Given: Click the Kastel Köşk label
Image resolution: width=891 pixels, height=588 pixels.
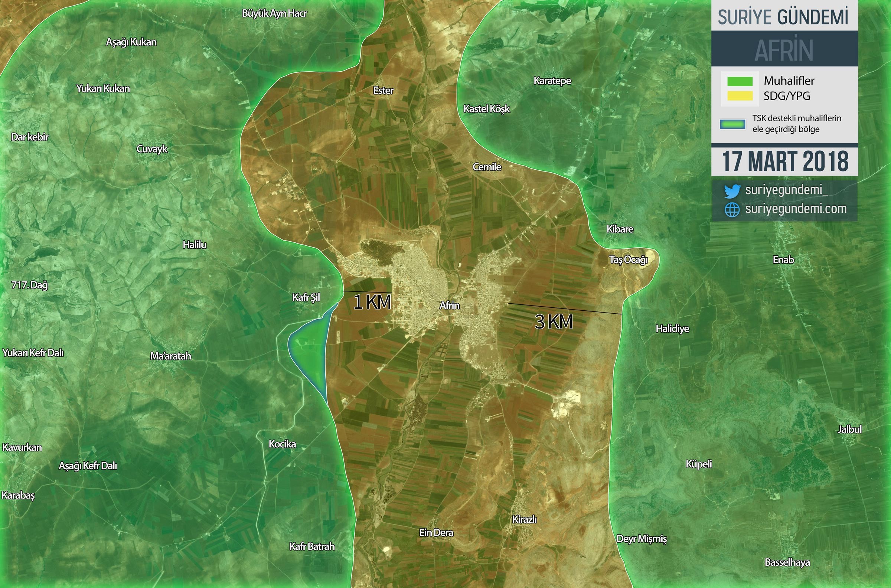Looking at the screenshot, I should coord(486,109).
